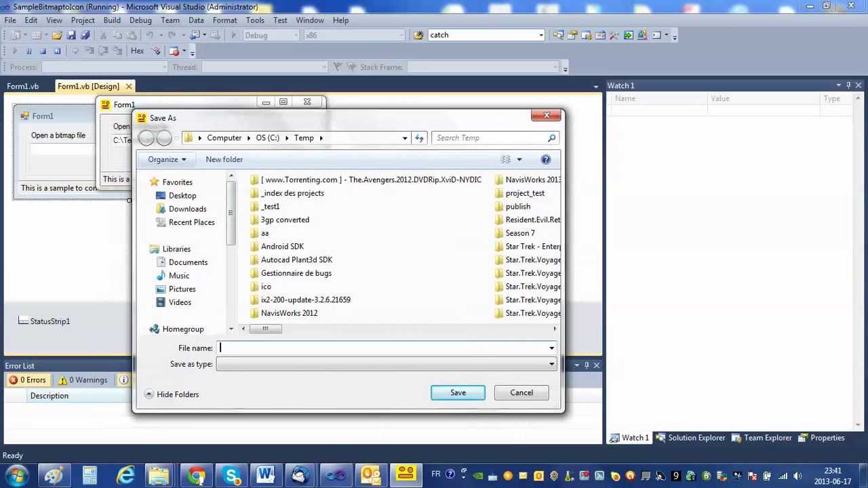Refresh the Temp folder via the refresh icon
This screenshot has height=488, width=868.
pyautogui.click(x=419, y=138)
